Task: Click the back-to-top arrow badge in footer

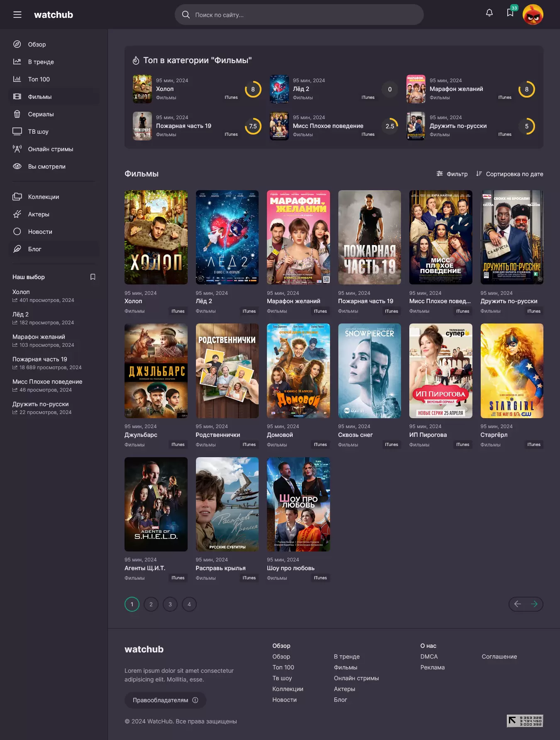Action: coord(525,721)
